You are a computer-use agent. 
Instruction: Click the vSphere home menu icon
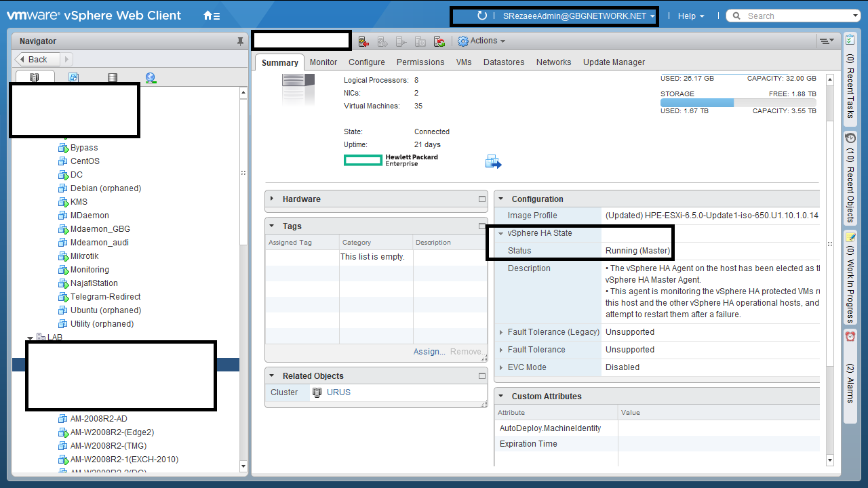[212, 16]
